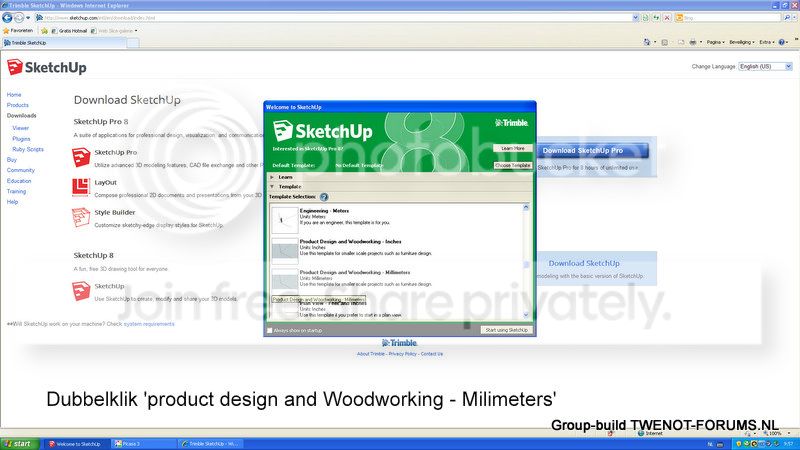Click the Choose Template button

[513, 165]
